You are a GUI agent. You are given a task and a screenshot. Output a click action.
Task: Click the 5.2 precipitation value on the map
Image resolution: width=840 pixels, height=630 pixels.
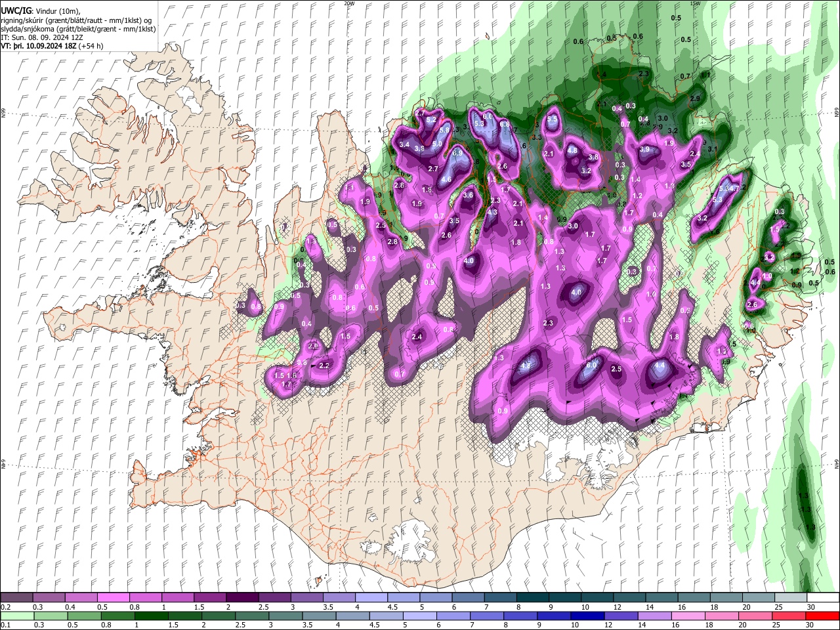tap(432, 120)
